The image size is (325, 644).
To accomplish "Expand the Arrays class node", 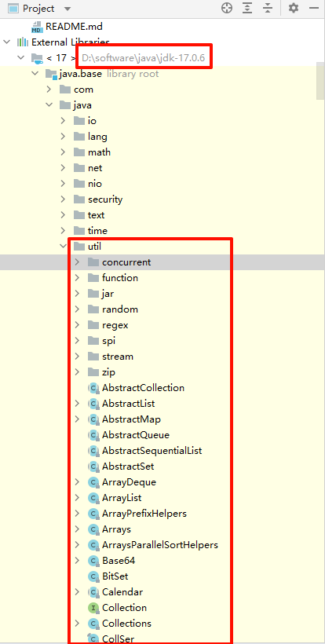I will [77, 529].
